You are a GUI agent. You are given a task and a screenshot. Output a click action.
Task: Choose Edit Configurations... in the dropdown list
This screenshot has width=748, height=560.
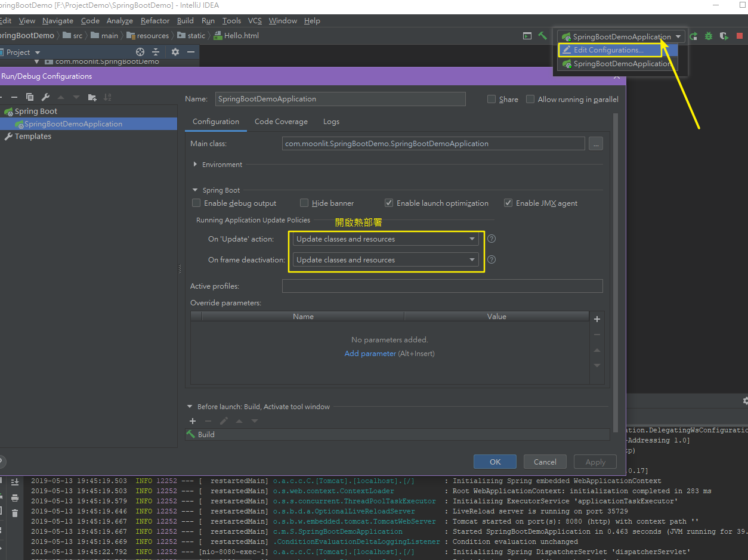pyautogui.click(x=617, y=50)
